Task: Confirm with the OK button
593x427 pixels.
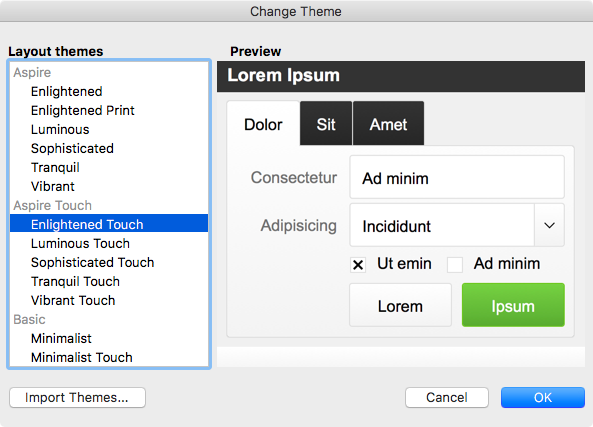Action: (543, 397)
